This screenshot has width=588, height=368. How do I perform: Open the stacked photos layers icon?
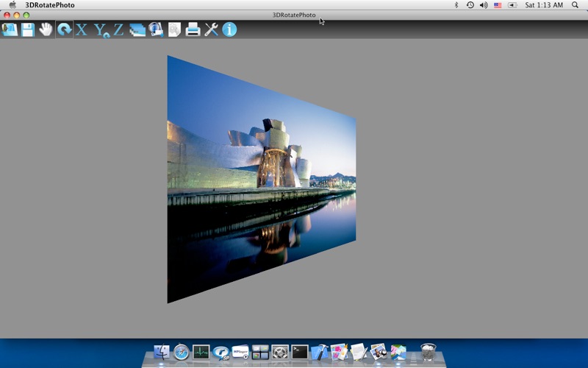click(x=137, y=29)
